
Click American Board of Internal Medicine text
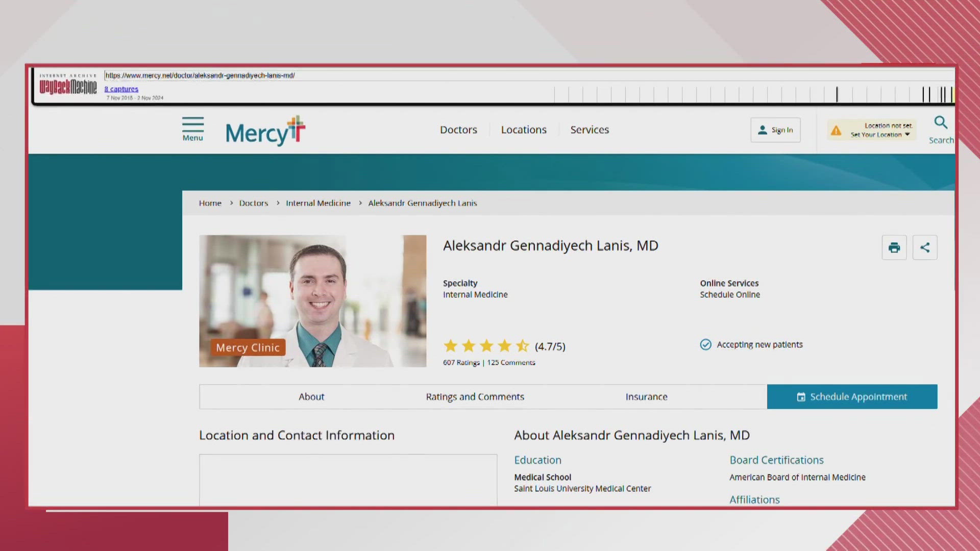coord(797,477)
